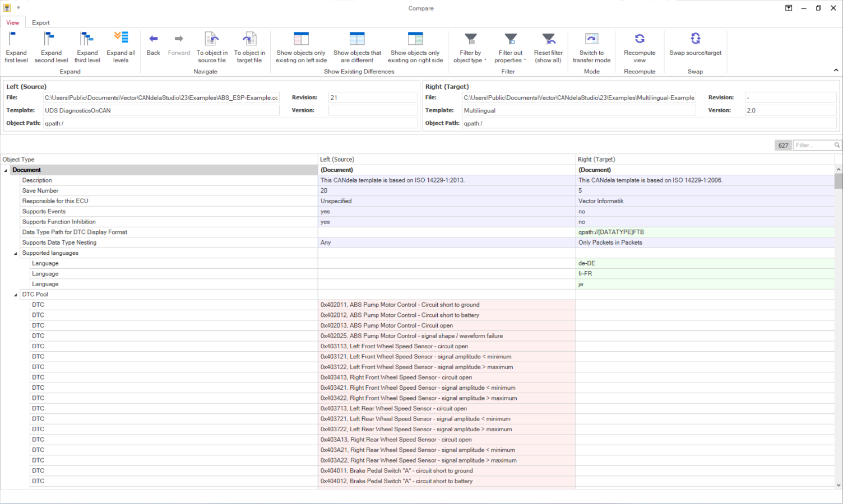Open Filter out properties dropdown
843x504 pixels.
[510, 48]
